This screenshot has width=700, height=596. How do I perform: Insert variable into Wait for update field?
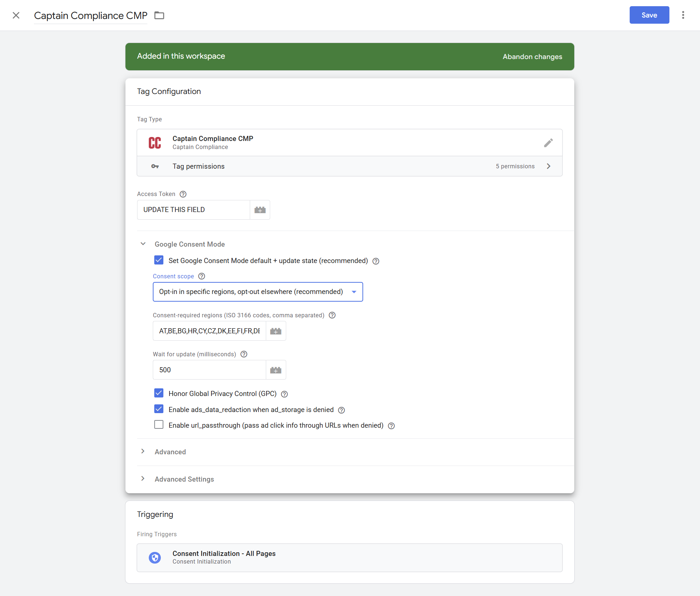click(276, 370)
